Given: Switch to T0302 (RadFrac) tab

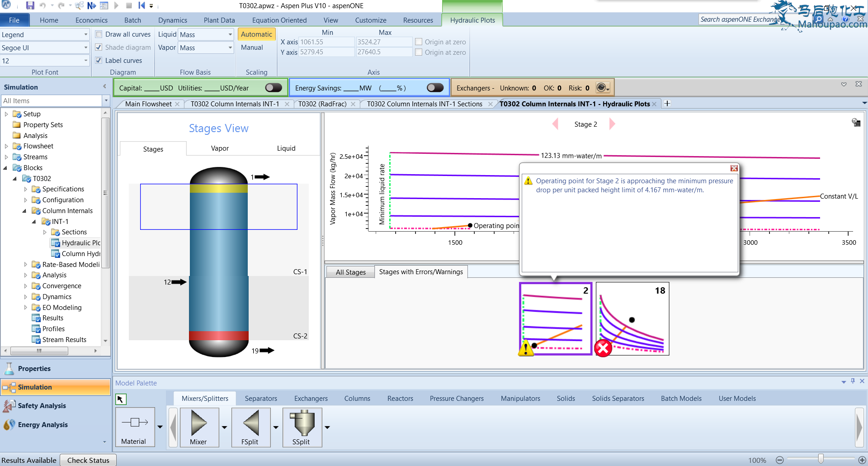Looking at the screenshot, I should 322,104.
